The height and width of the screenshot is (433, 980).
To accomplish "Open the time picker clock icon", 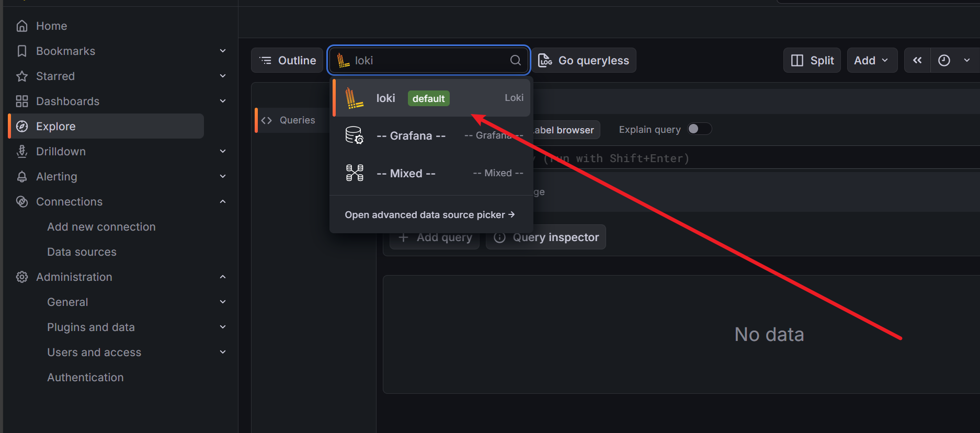I will click(944, 60).
